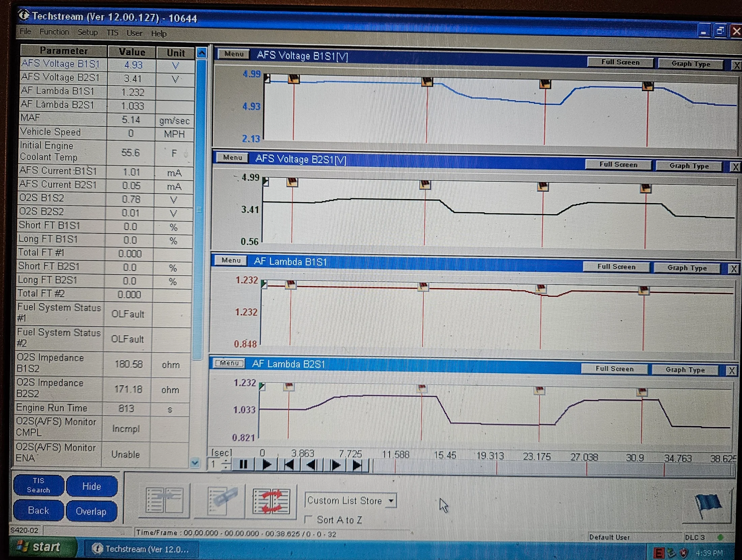Click Full Screen on AF Lambda B2S1 graph
742x560 pixels.
point(614,369)
